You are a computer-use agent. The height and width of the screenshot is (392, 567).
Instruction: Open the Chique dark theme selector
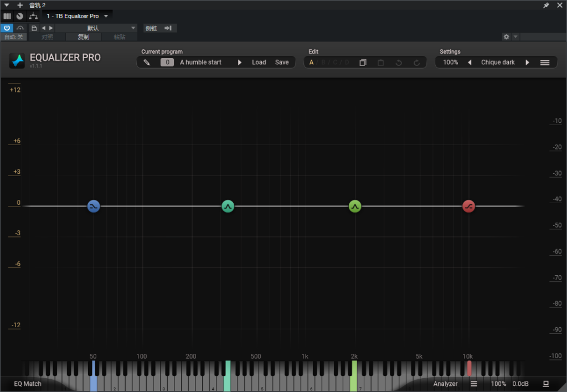point(498,62)
